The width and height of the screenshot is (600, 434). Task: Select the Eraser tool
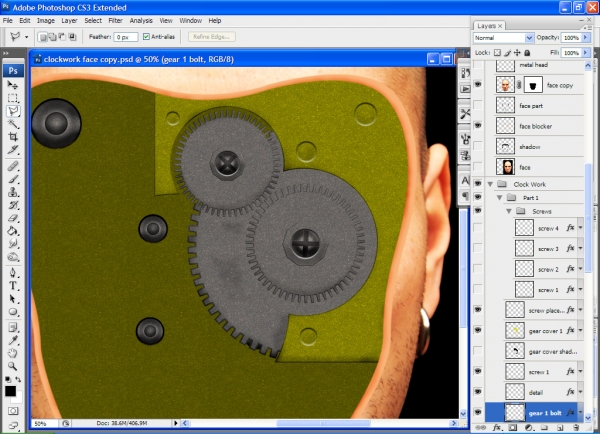point(13,218)
